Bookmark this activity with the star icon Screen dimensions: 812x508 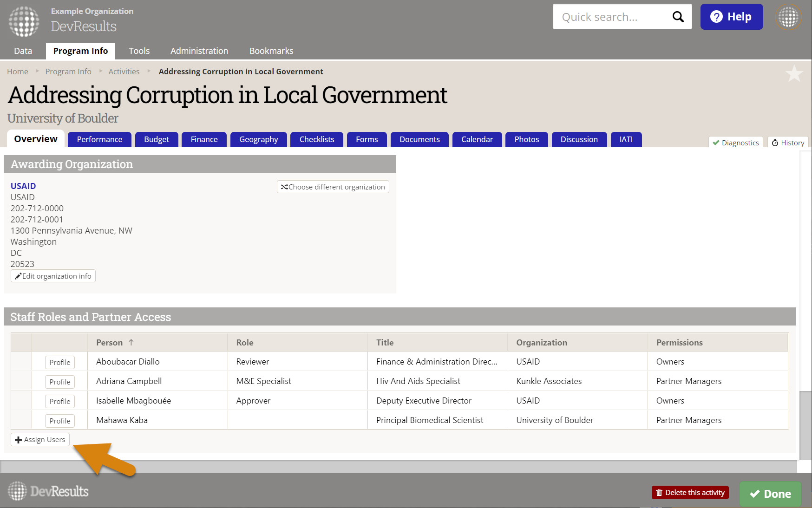[794, 73]
